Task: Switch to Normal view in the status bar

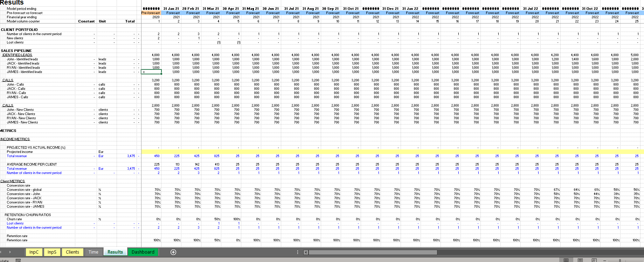Action: point(566,260)
